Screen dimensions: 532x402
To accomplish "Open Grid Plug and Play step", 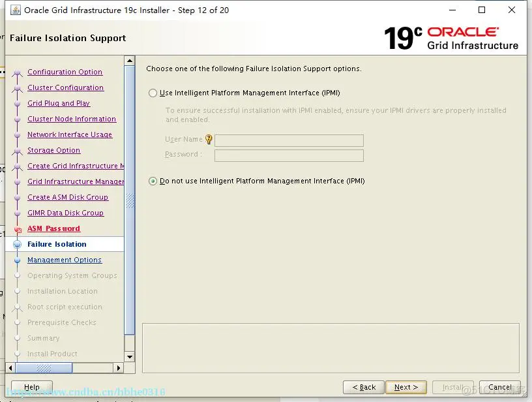I will click(59, 103).
